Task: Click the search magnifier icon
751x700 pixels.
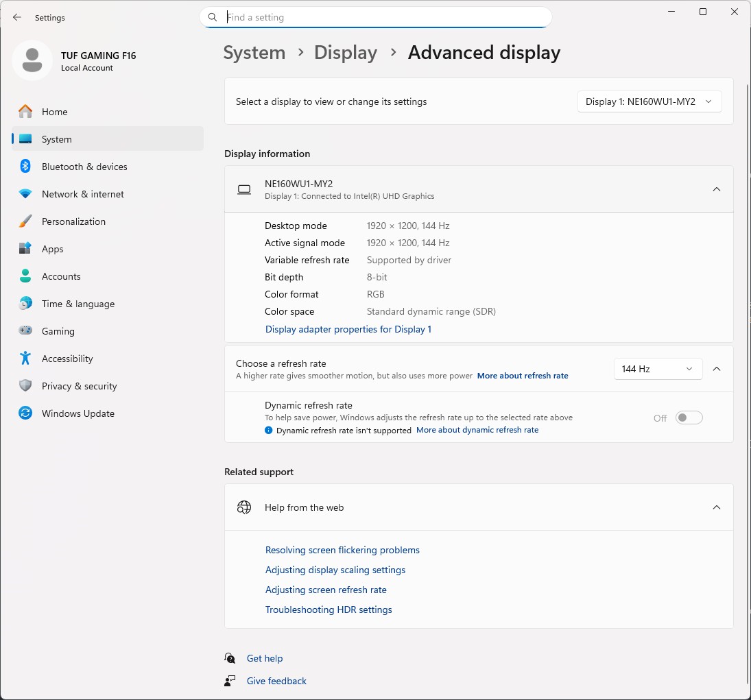Action: [x=213, y=17]
